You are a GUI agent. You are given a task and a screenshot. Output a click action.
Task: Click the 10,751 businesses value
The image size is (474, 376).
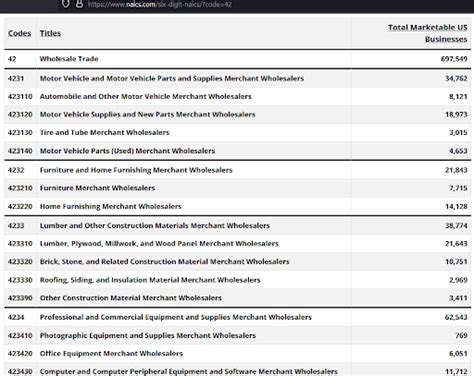tap(456, 262)
